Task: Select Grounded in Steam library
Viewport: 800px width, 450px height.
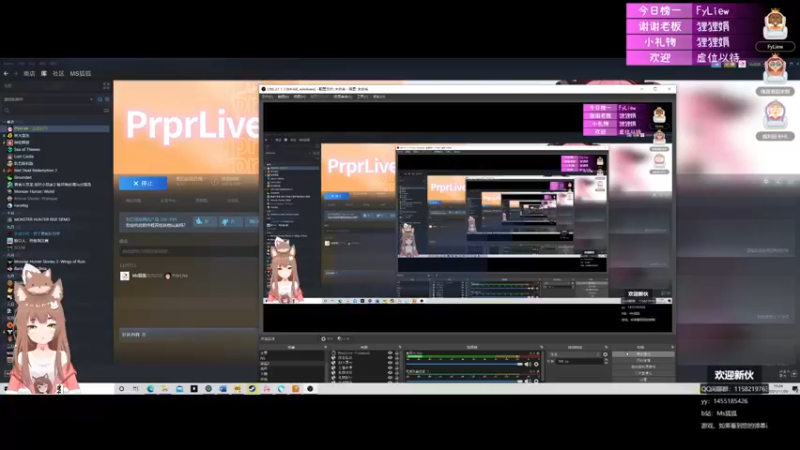Action: click(22, 178)
